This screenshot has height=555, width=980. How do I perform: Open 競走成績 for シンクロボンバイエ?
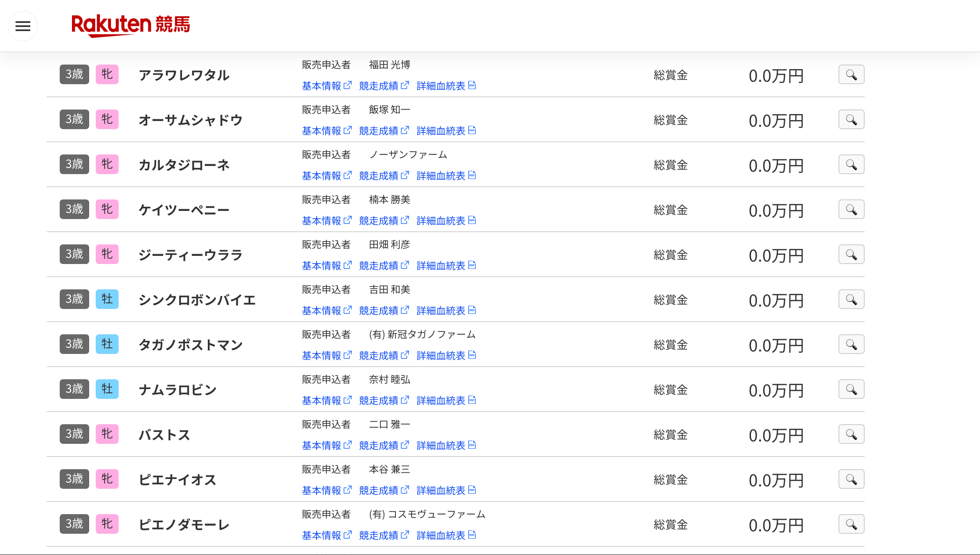click(384, 311)
